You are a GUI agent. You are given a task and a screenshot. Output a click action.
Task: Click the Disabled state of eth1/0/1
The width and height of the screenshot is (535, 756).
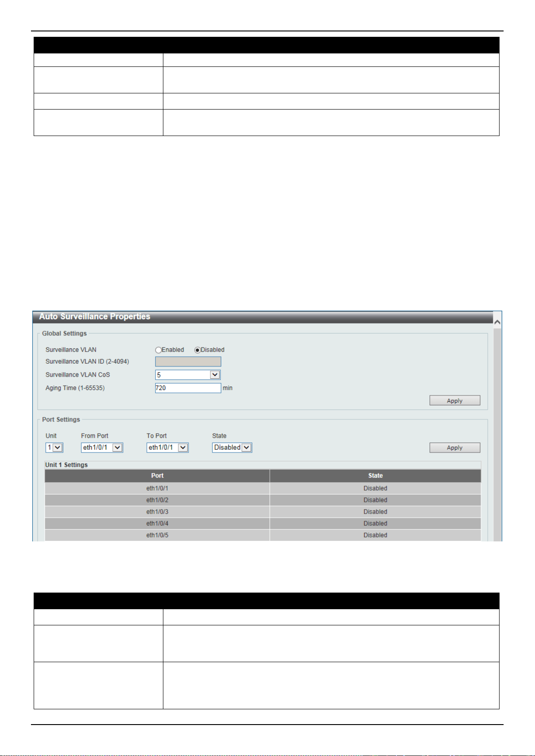click(x=375, y=488)
